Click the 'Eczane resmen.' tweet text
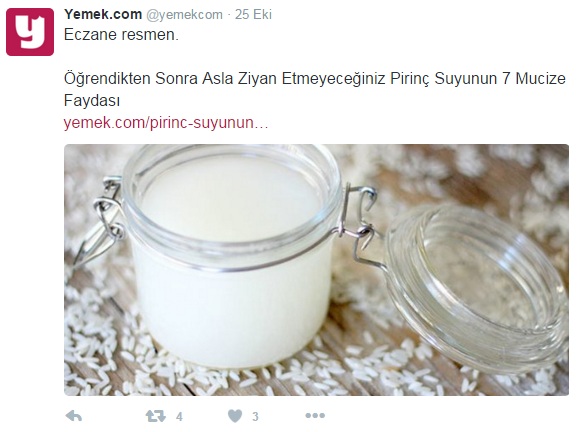The width and height of the screenshot is (577, 432). pyautogui.click(x=121, y=35)
